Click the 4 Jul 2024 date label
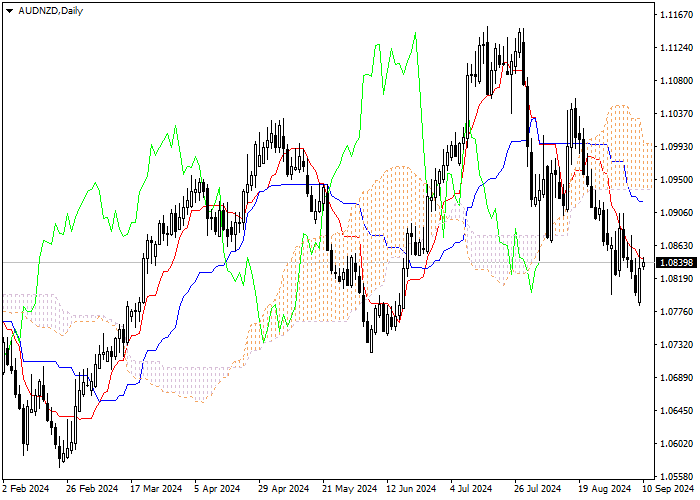The width and height of the screenshot is (700, 500). coord(471,489)
